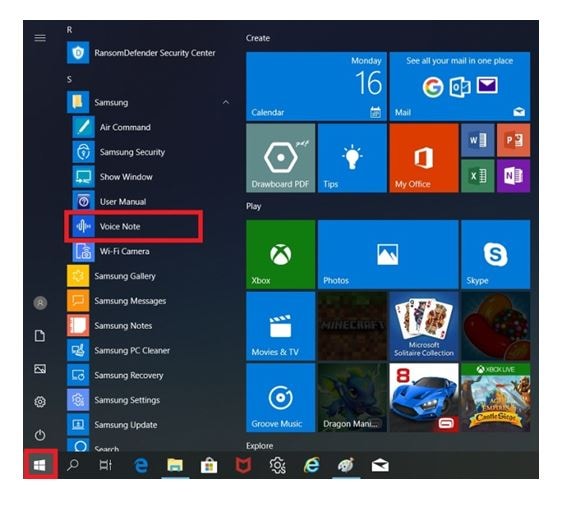The image size is (567, 506).
Task: Click the Explore group header
Action: [259, 446]
